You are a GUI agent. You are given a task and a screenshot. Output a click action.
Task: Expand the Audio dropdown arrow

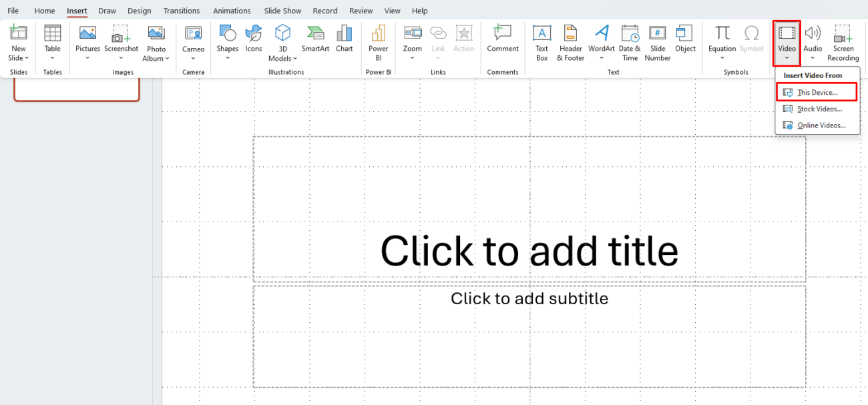813,58
